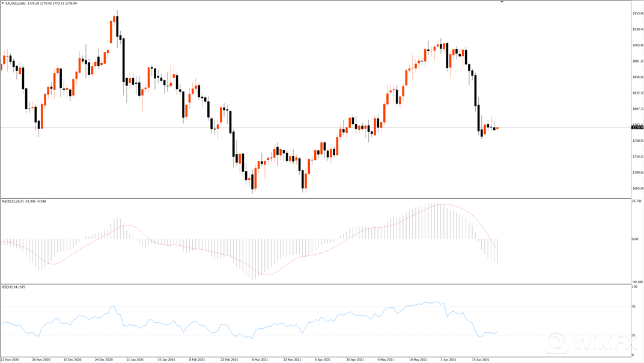Click the MACD(12,26,9) indicator label
This screenshot has width=644, height=363.
[x=16, y=201]
